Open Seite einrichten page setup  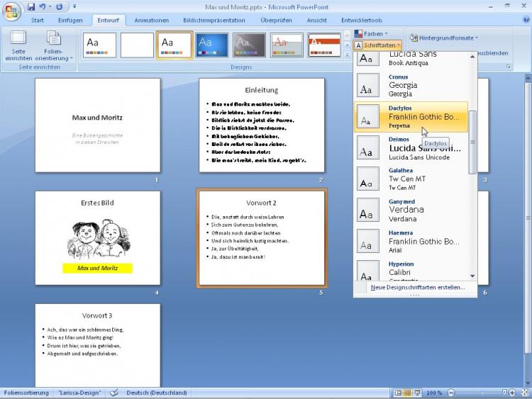[18, 45]
